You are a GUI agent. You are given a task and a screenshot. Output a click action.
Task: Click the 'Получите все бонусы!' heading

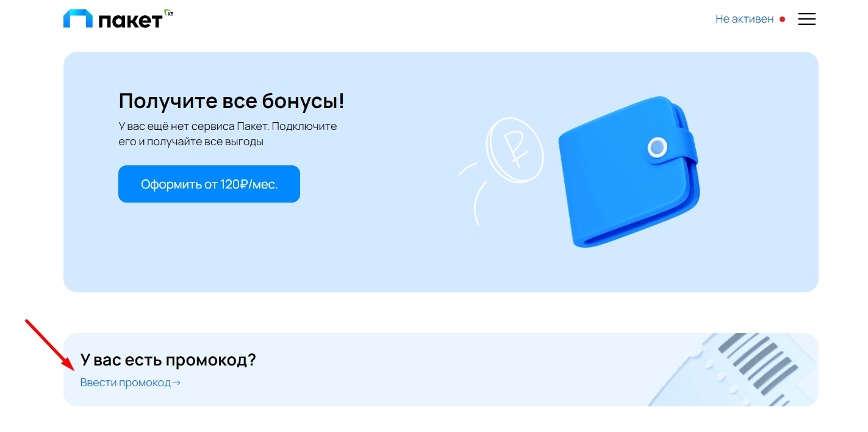[x=232, y=101]
